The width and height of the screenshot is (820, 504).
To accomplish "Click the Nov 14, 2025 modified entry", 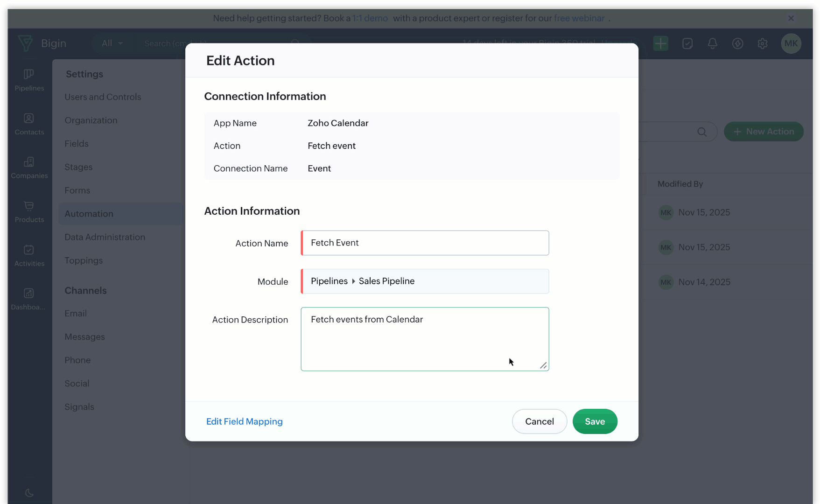I will click(x=704, y=282).
